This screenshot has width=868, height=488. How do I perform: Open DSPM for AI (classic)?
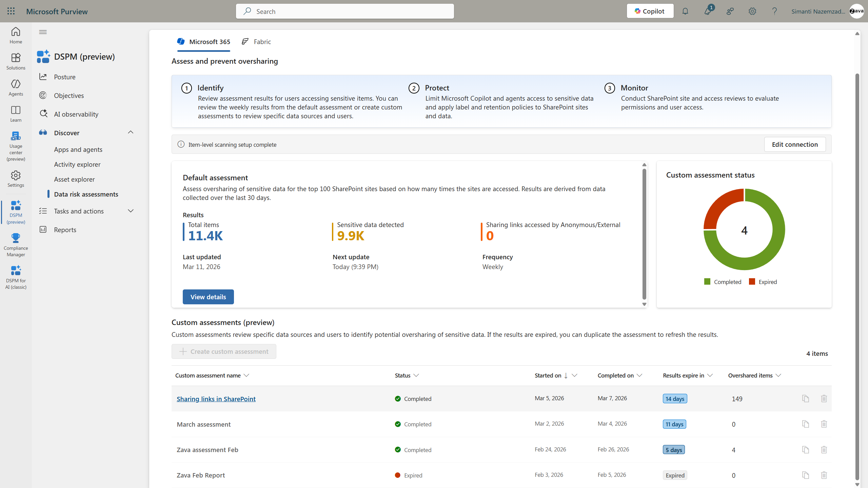pyautogui.click(x=16, y=277)
